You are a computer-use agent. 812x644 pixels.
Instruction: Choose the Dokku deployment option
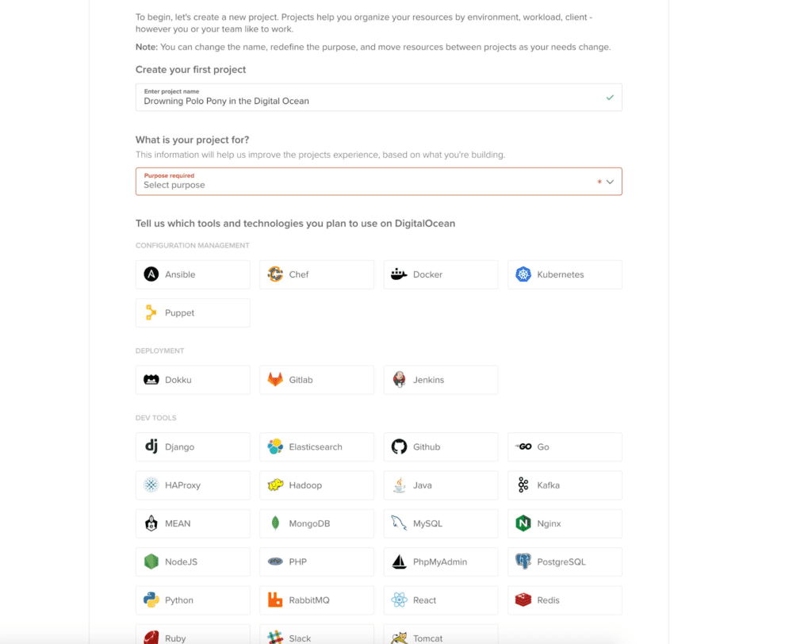(193, 379)
